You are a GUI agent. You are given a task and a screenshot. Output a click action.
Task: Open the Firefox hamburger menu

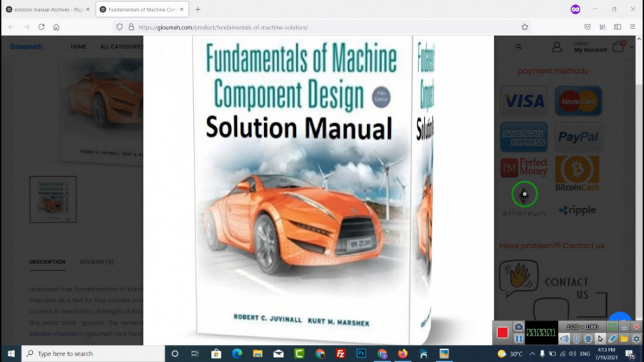pos(633,27)
